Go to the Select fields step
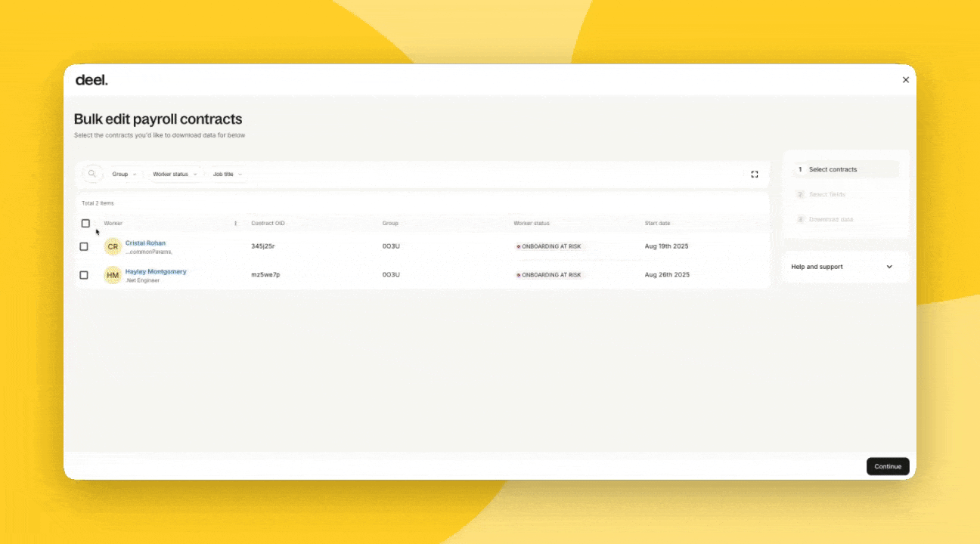 coord(826,195)
